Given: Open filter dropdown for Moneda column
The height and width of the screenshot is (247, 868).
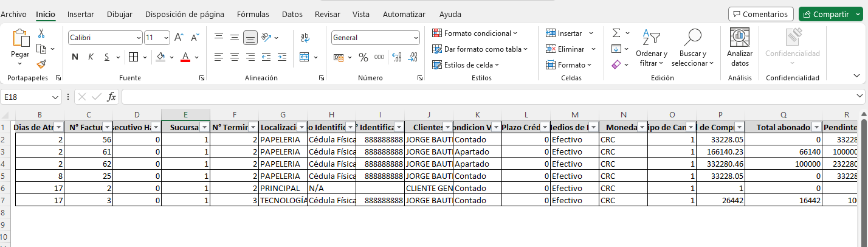Looking at the screenshot, I should coord(642,127).
